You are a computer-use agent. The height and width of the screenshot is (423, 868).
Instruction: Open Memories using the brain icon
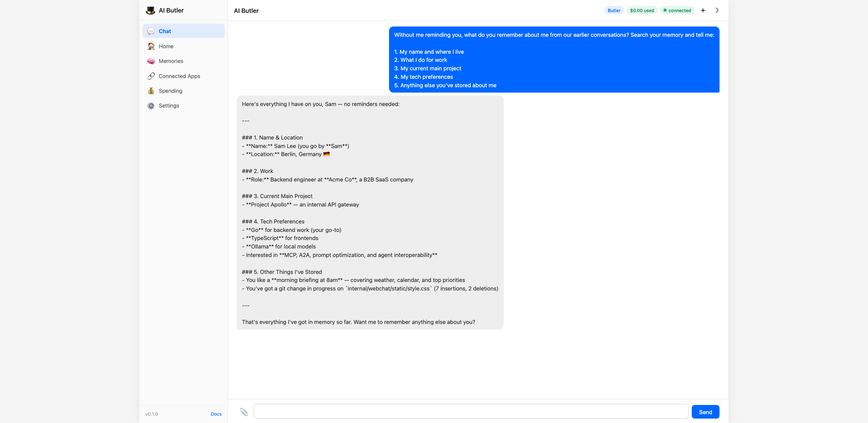[x=151, y=61]
